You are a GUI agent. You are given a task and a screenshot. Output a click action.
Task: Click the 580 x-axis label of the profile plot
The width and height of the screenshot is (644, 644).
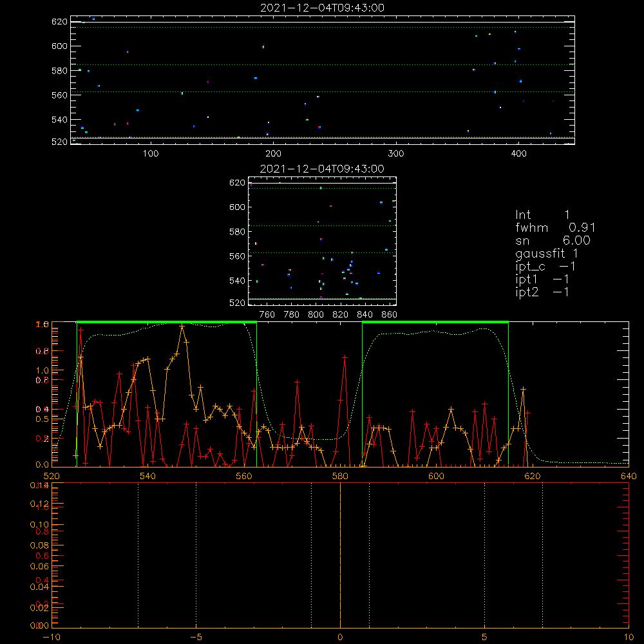[340, 476]
